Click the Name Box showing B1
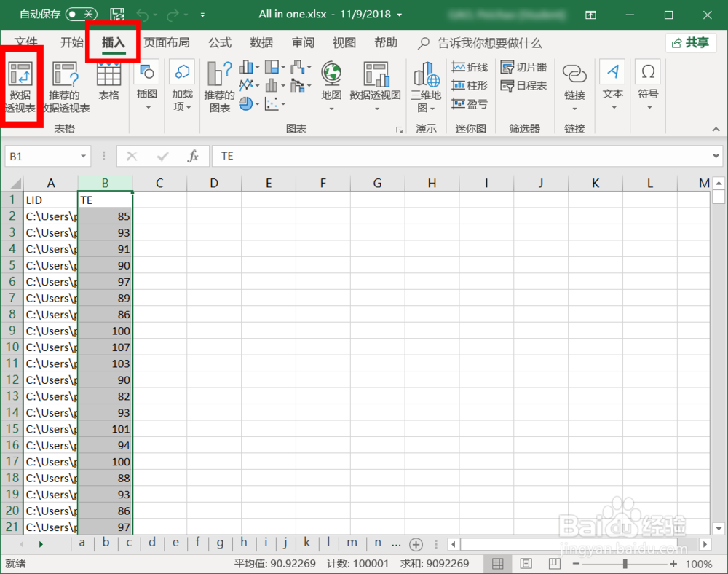 42,156
